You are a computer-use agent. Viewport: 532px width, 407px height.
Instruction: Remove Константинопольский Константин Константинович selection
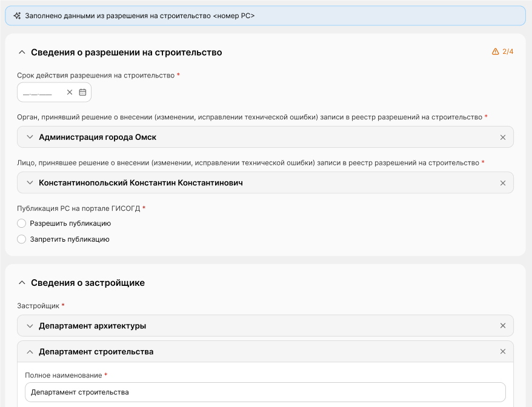click(x=503, y=183)
